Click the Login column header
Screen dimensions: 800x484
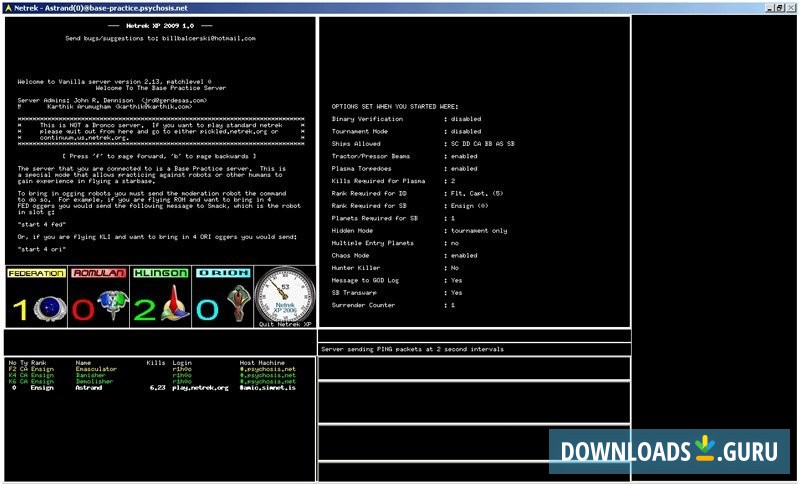182,363
